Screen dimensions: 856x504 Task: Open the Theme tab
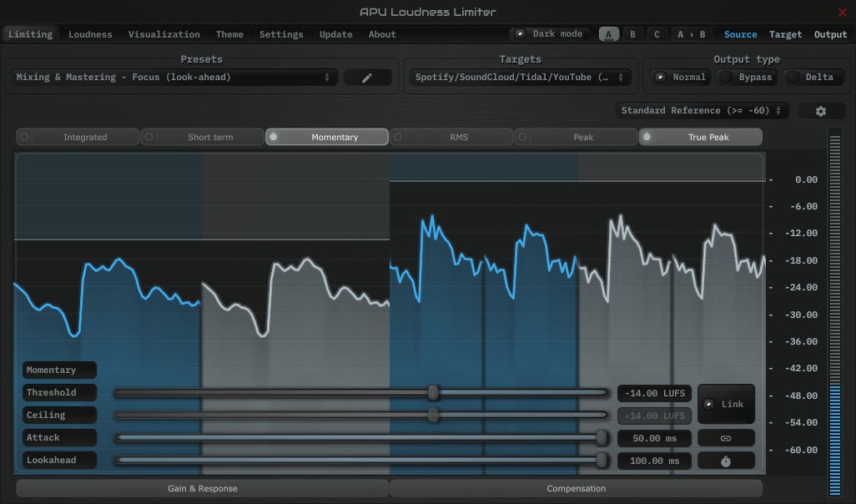229,34
